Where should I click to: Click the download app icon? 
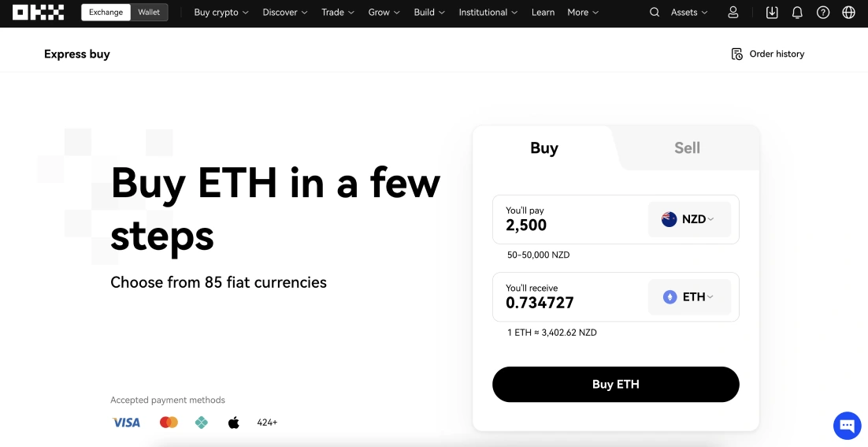[x=772, y=12]
